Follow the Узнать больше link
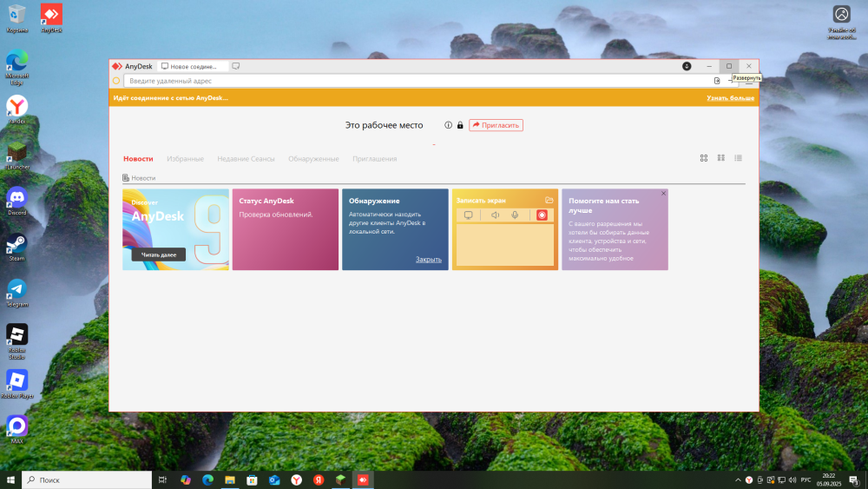This screenshot has height=489, width=868. [x=730, y=98]
